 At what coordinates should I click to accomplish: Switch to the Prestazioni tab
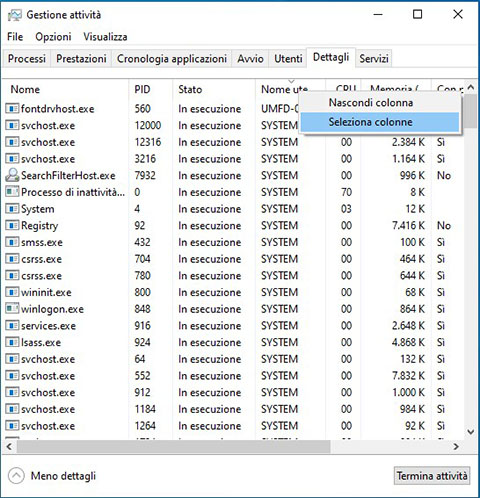81,59
